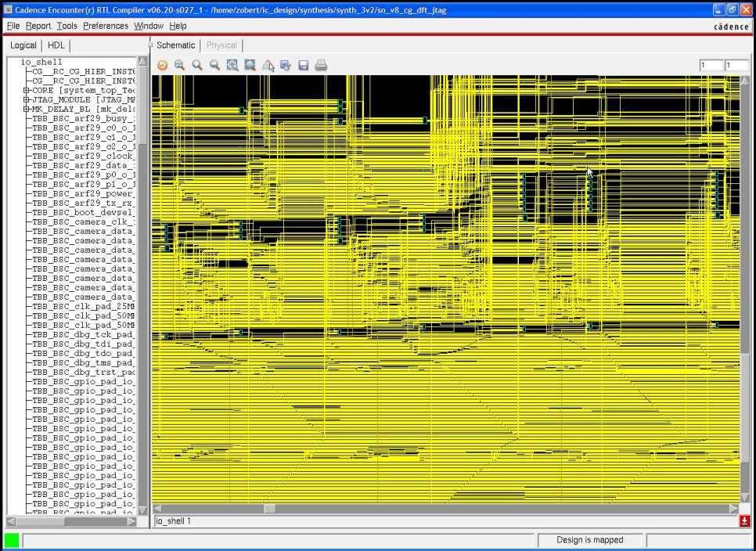
Task: Select the io_shell root tree item
Action: click(41, 62)
